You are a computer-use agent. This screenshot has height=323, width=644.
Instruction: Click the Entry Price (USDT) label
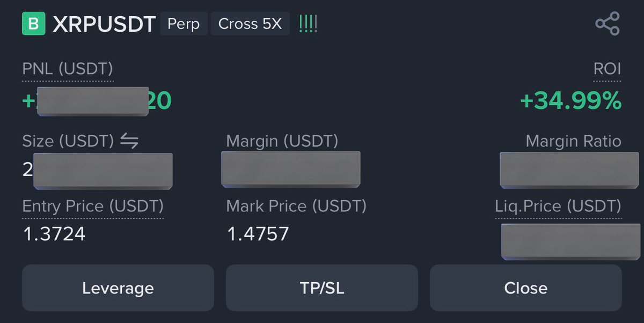coord(93,206)
